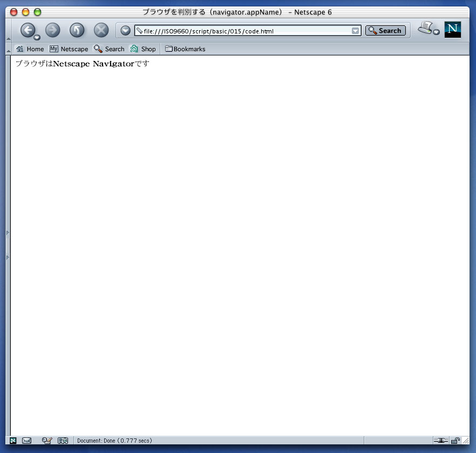Image resolution: width=476 pixels, height=453 pixels.
Task: Open Home from the personal toolbar
Action: coord(30,49)
